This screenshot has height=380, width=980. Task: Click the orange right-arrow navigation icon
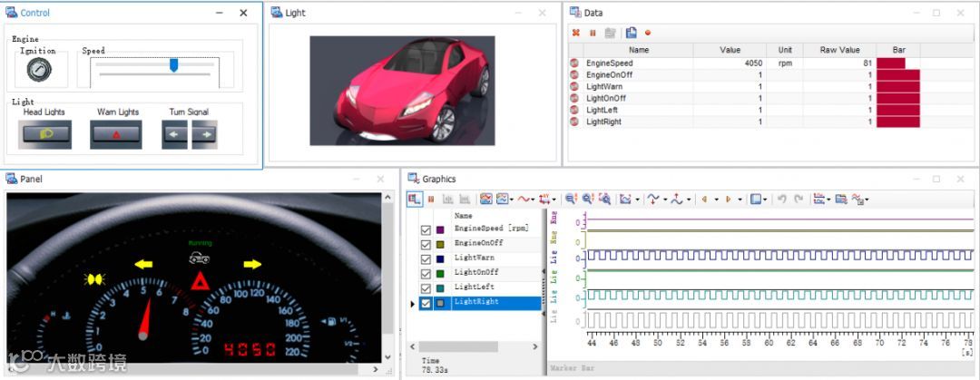click(x=728, y=200)
